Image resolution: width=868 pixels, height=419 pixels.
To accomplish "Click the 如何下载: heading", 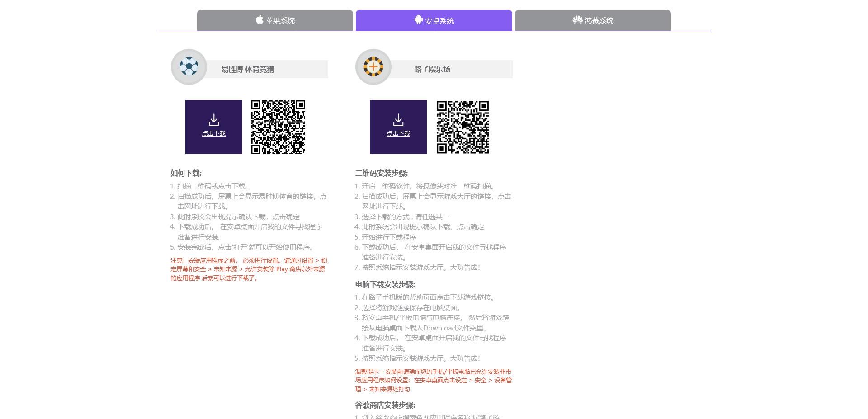I will point(186,173).
